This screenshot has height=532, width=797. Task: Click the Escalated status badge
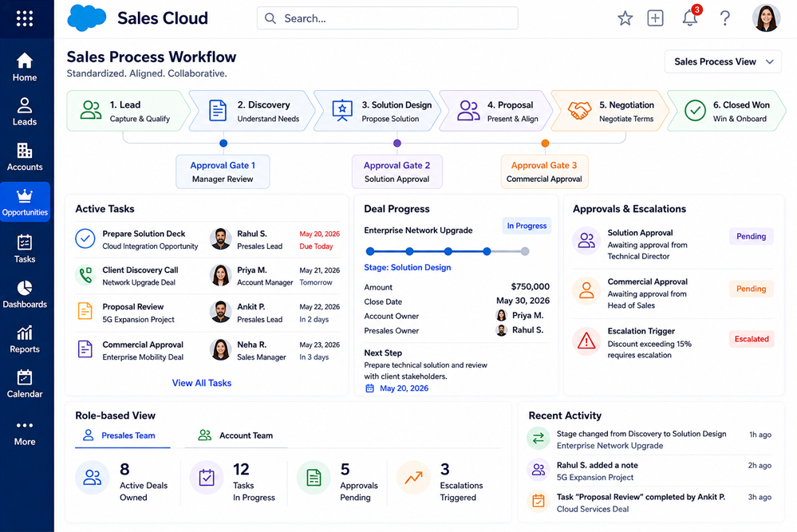tap(752, 339)
